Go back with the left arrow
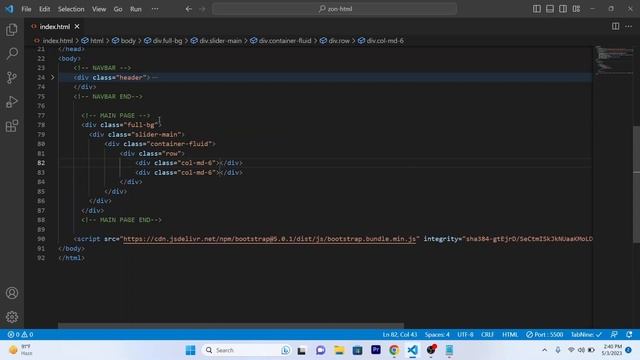This screenshot has height=360, width=640. [x=189, y=9]
